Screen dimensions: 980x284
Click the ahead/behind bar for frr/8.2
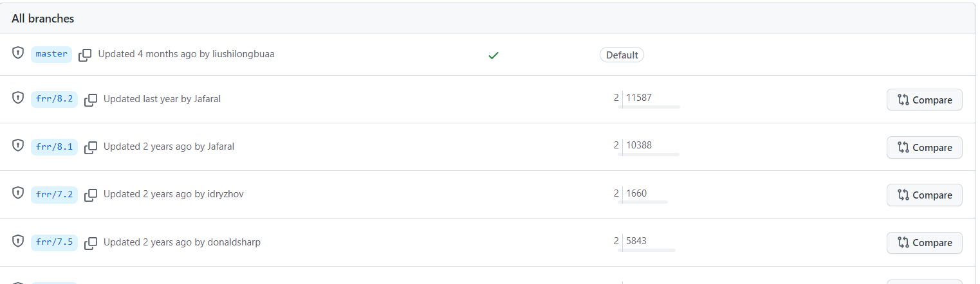click(648, 107)
